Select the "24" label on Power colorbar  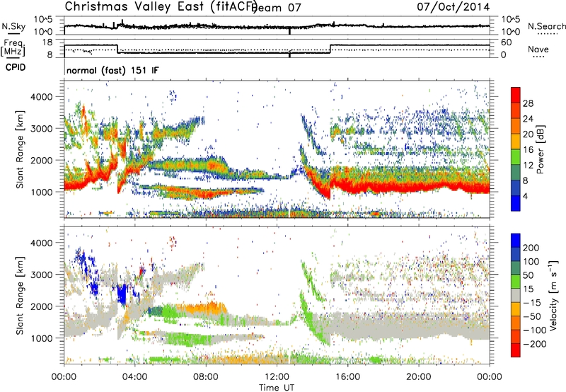click(528, 119)
